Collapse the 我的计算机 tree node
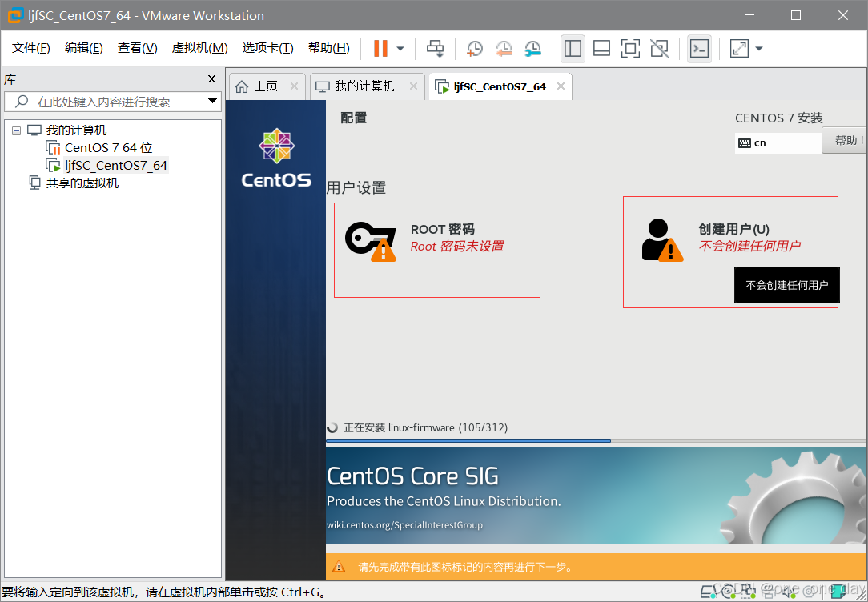Viewport: 868px width, 602px height. coord(17,130)
